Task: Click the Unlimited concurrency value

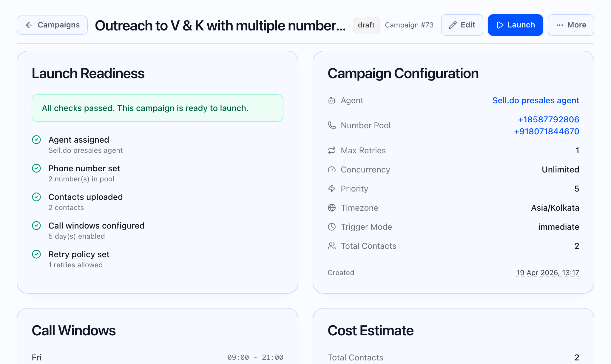Action: click(560, 169)
